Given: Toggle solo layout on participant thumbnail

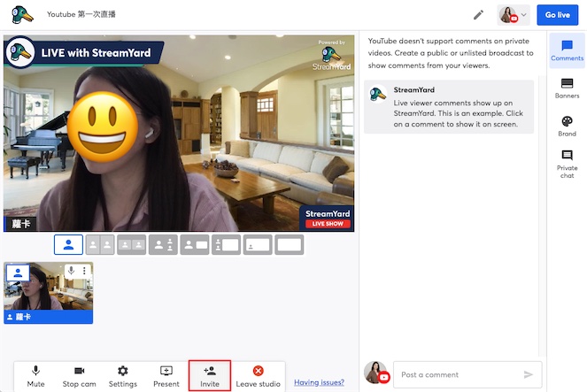Looking at the screenshot, I should click(18, 273).
